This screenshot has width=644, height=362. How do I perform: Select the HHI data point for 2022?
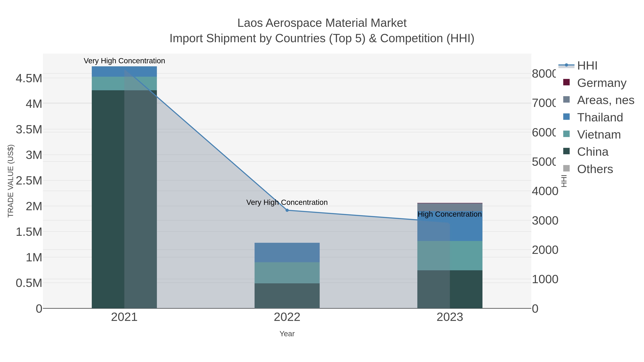(287, 210)
